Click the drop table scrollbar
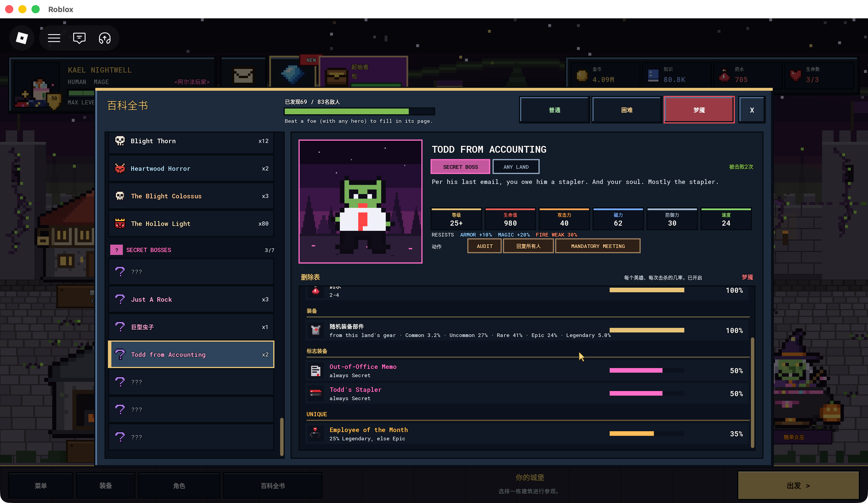868x503 pixels. (x=752, y=393)
